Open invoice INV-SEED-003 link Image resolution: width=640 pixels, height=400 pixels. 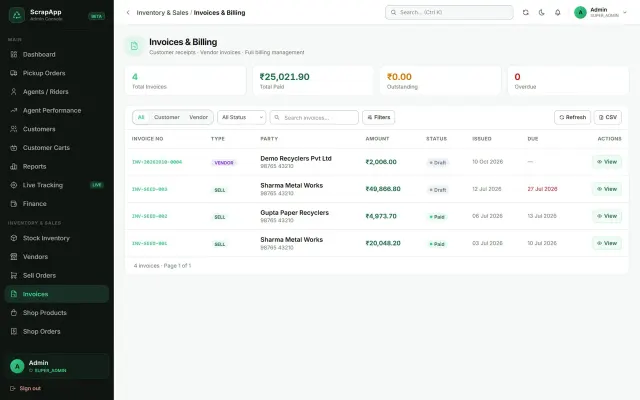coord(149,189)
